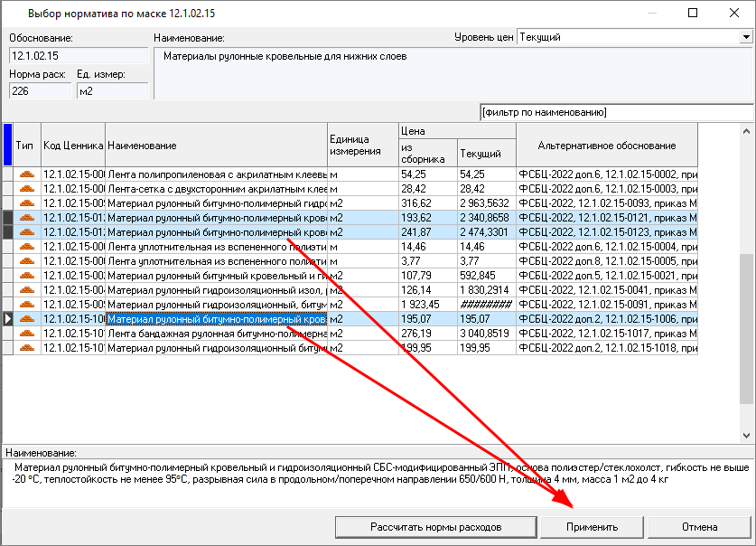The width and height of the screenshot is (756, 546).
Task: Toggle the dark row selector beside the 241,87 row
Action: coord(7,232)
